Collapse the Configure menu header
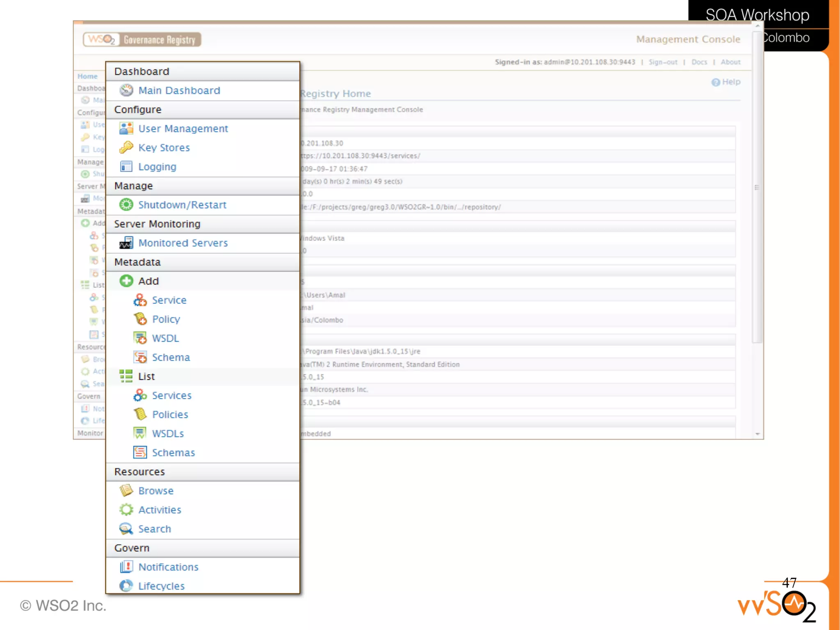This screenshot has width=840, height=630. [x=138, y=110]
